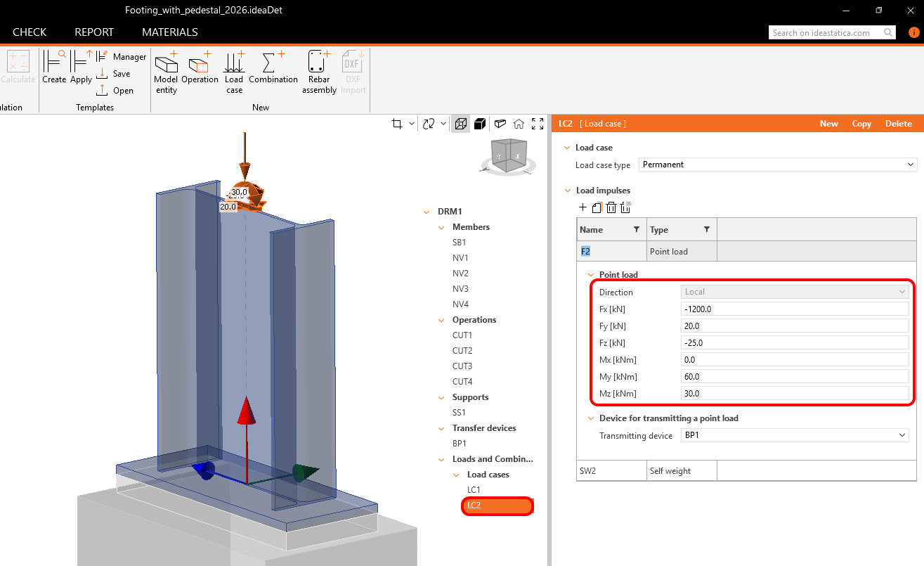Screen dimensions: 924x566
Task: Click the Fx [kN] input field
Action: pyautogui.click(x=794, y=309)
